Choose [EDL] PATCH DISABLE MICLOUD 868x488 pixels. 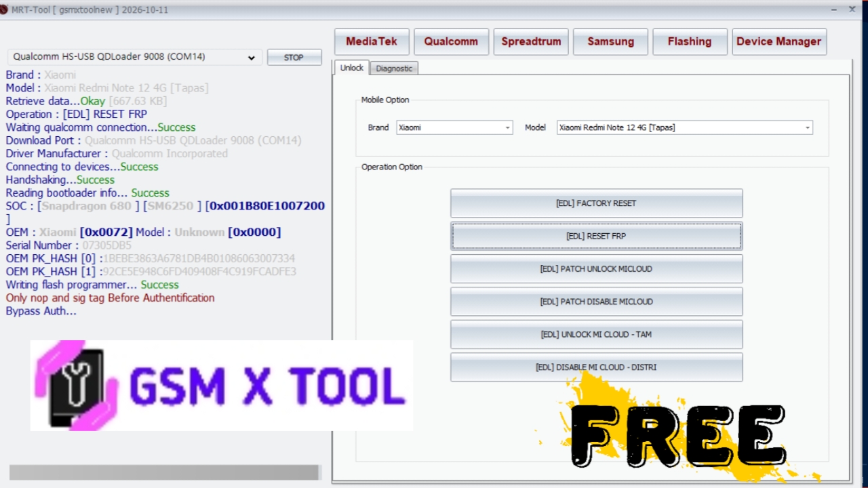596,302
